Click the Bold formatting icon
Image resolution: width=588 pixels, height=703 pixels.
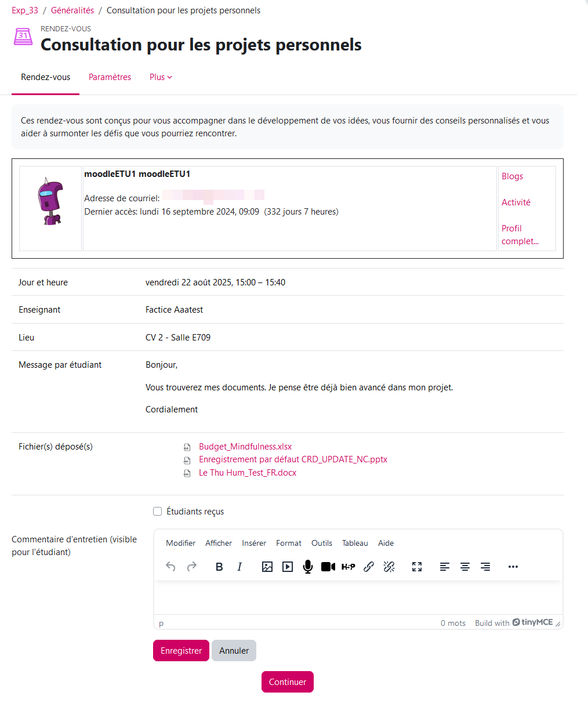219,567
